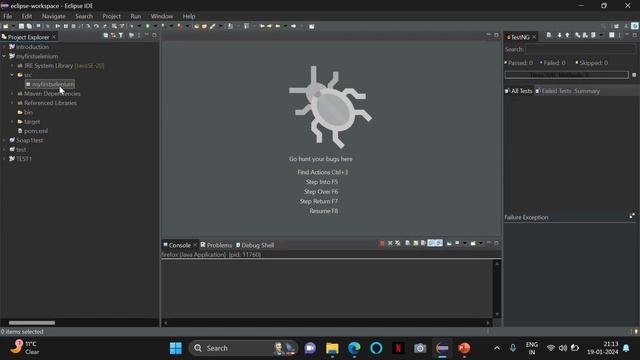
Task: Expand Referenced Libraries node
Action: [x=12, y=103]
